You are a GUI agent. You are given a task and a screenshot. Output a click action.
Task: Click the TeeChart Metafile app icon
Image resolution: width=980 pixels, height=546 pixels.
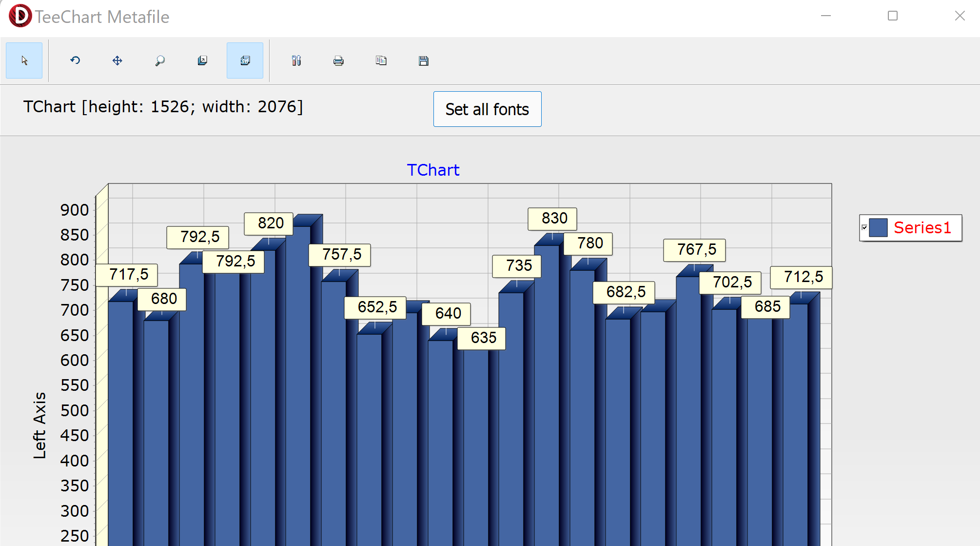pyautogui.click(x=20, y=16)
